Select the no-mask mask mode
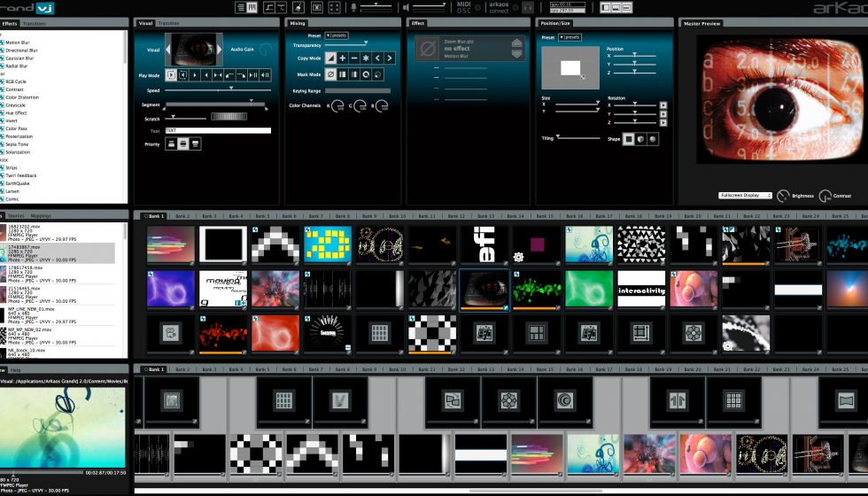Image resolution: width=868 pixels, height=496 pixels. (x=330, y=74)
